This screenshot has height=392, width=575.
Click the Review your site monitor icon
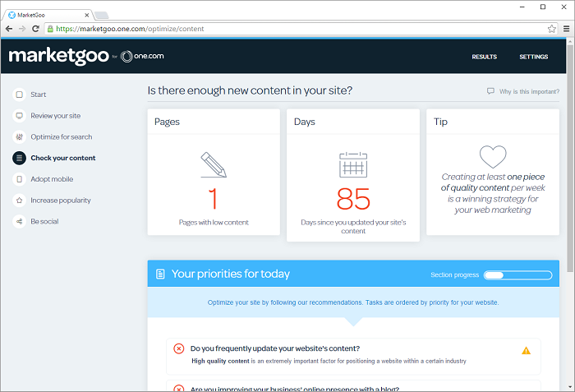pyautogui.click(x=20, y=116)
